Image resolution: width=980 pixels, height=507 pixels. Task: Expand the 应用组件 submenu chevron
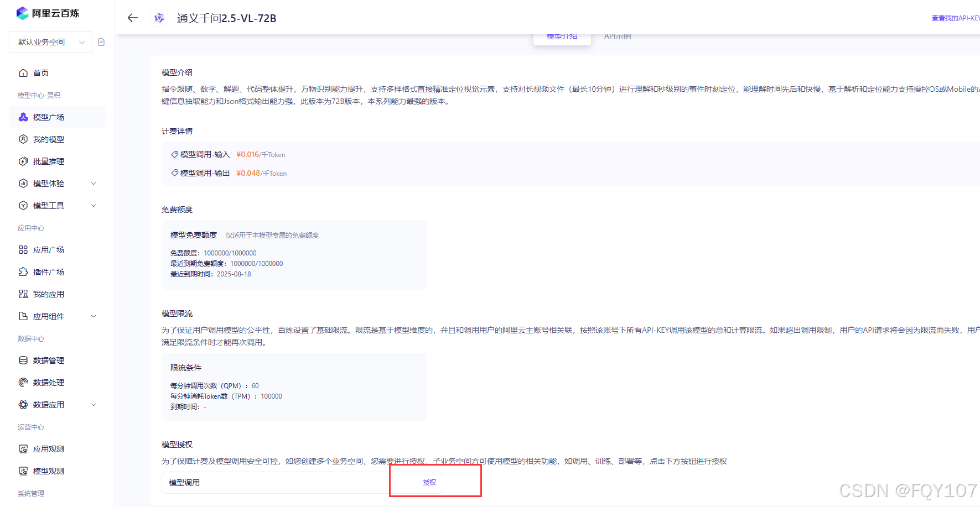click(94, 316)
